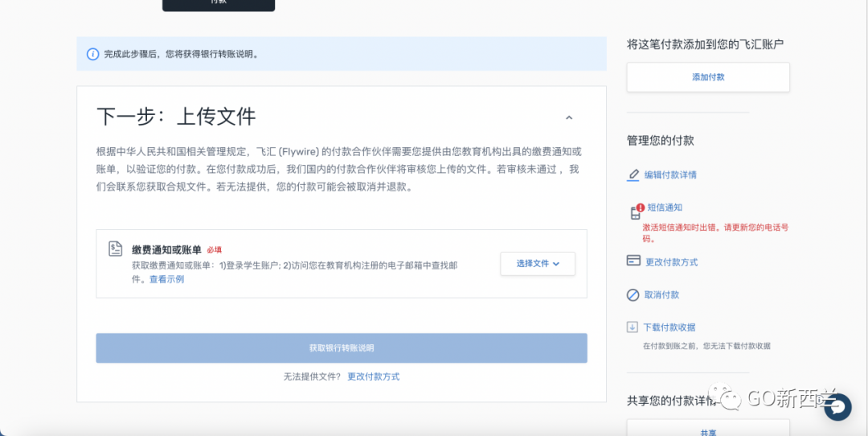Open the 选择文件 dropdown

pos(538,264)
